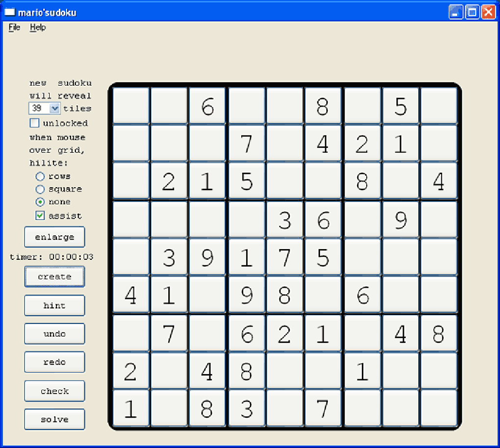The width and height of the screenshot is (500, 448).
Task: Select the 5 tile in the first grid row
Action: [400, 106]
